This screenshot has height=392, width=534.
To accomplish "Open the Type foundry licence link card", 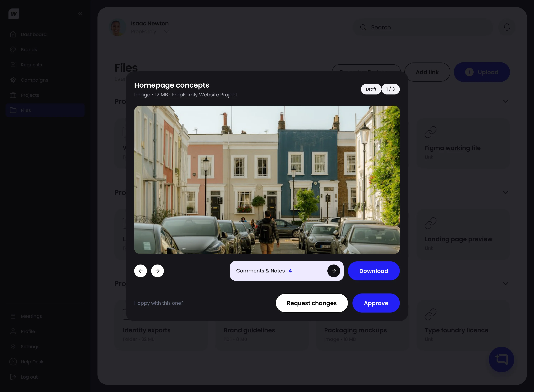I will (x=463, y=326).
